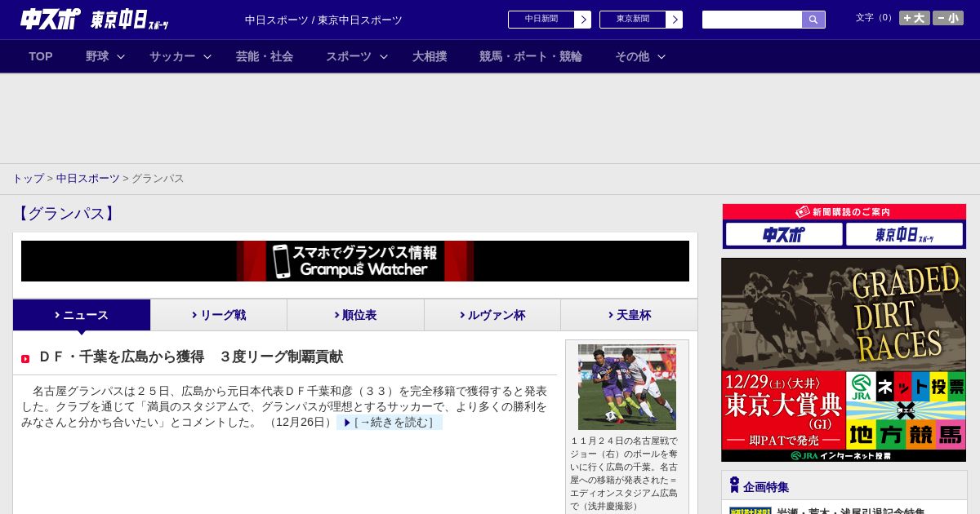Open 大相撲 section

(x=430, y=56)
